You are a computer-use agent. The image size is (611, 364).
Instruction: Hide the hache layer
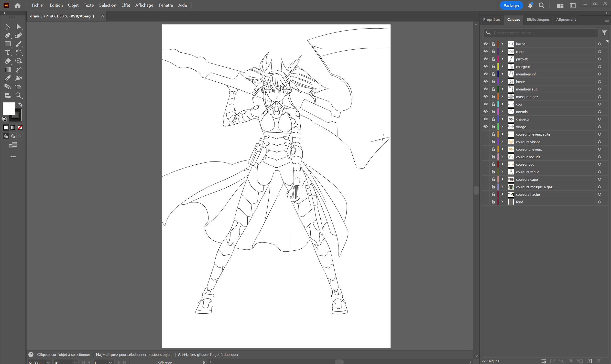pos(486,44)
